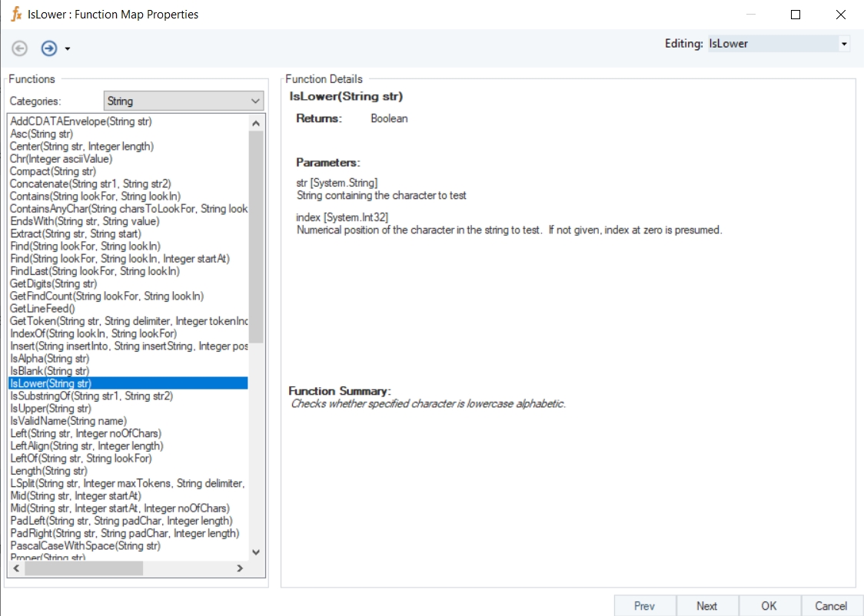This screenshot has width=864, height=616.
Task: Select IsUpper(String str) from list
Action: [x=50, y=409]
